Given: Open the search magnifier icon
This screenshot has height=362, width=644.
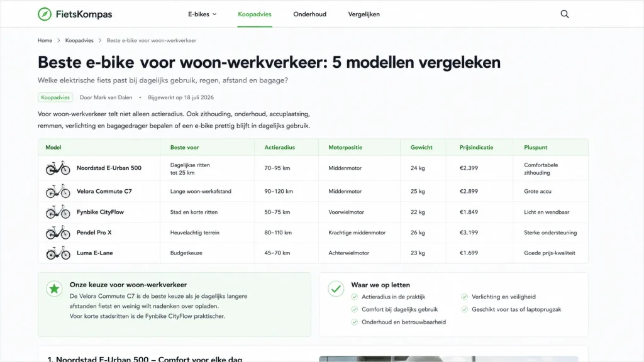Looking at the screenshot, I should point(565,14).
